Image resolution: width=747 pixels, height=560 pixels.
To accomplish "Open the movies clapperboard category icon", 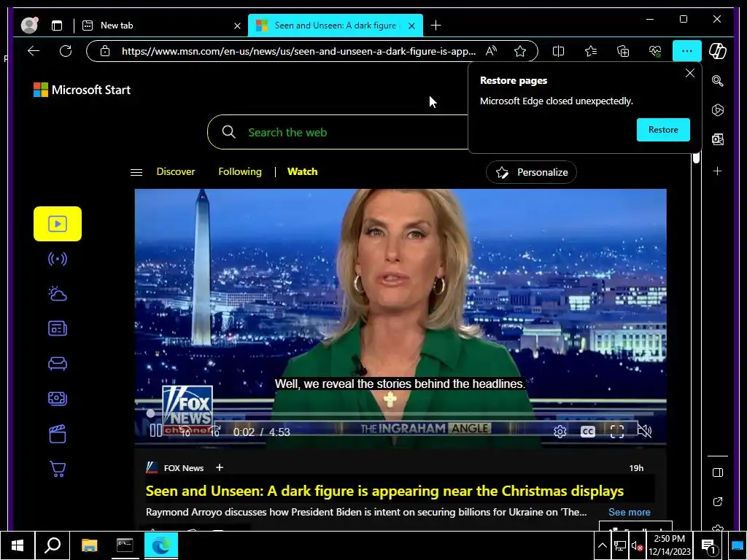I will click(x=58, y=434).
